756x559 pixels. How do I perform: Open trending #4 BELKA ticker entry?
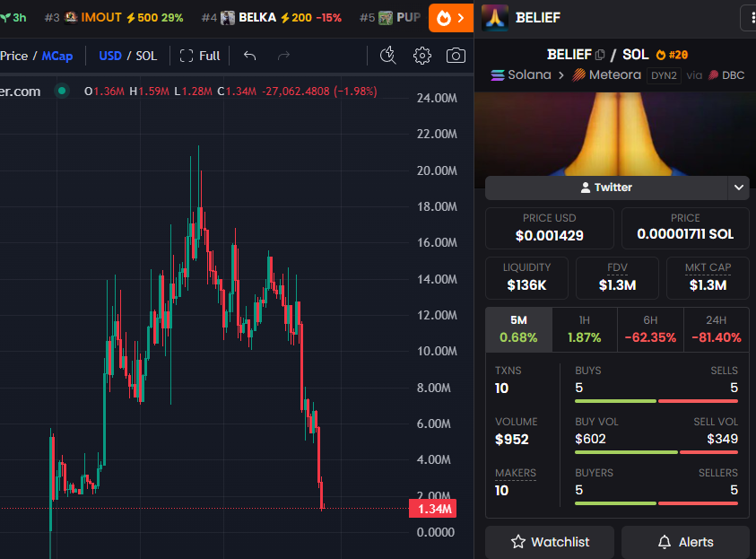[272, 18]
